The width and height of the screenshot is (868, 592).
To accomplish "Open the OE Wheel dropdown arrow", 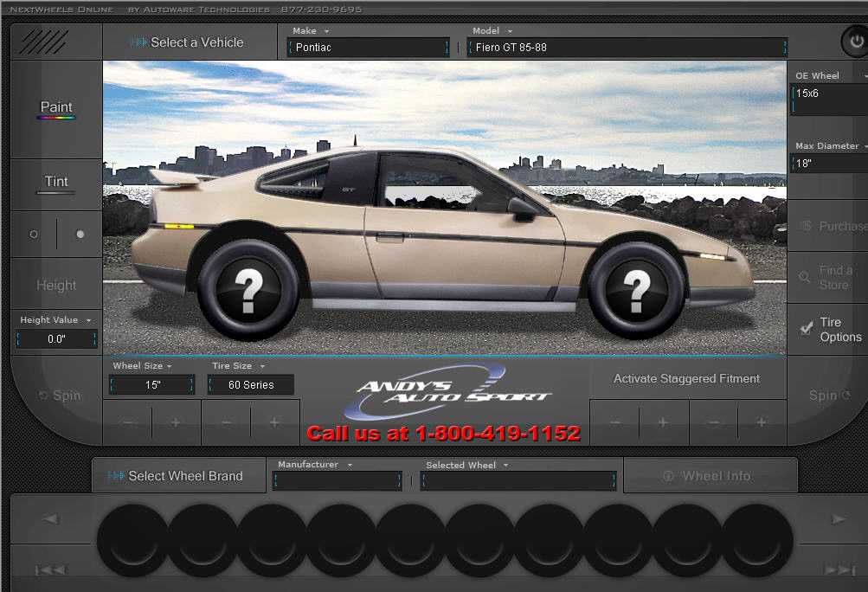I will tap(865, 76).
